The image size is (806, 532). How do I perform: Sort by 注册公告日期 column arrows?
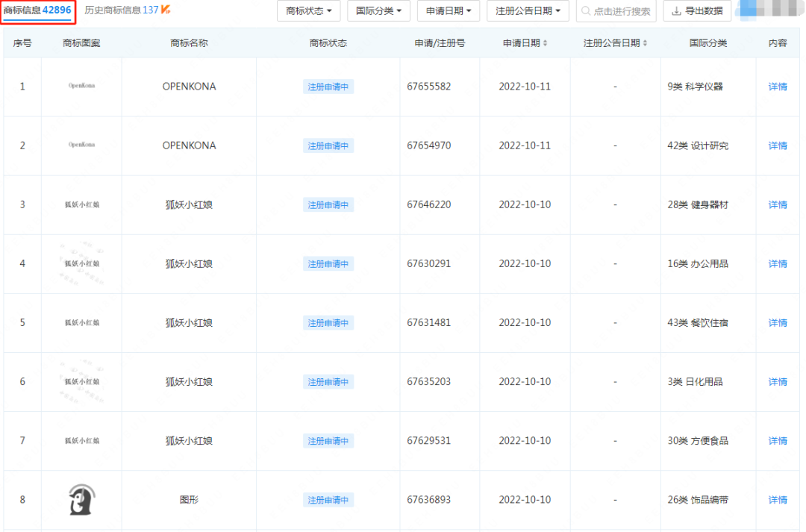tap(645, 43)
